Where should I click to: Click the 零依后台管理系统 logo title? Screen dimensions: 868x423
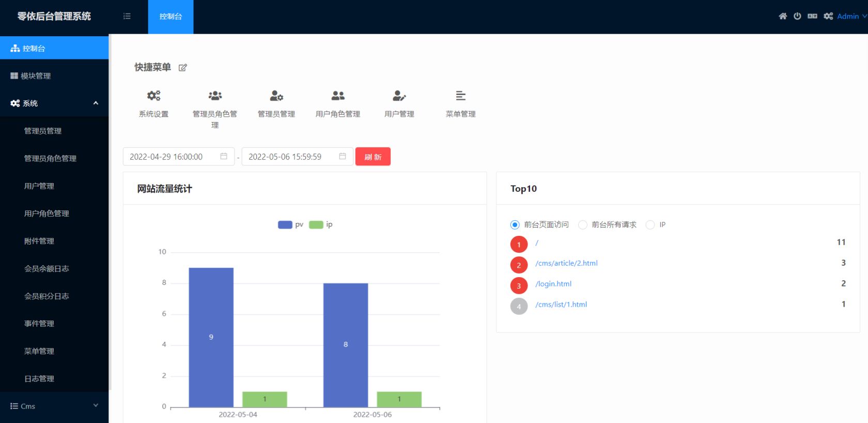tap(54, 17)
